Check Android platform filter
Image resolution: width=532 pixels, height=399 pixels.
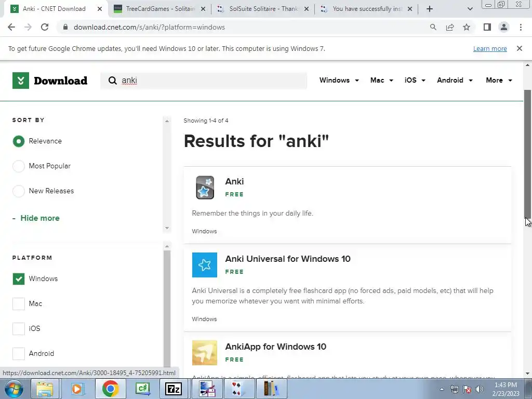pyautogui.click(x=19, y=353)
